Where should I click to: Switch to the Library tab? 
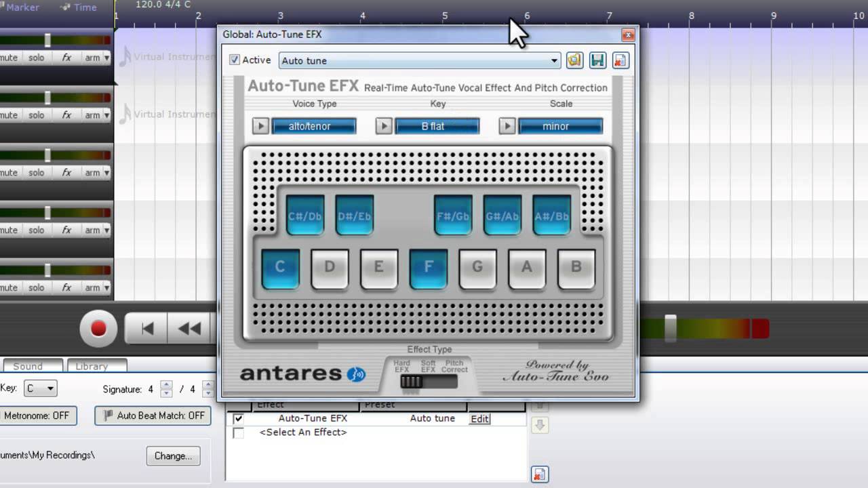(96, 366)
